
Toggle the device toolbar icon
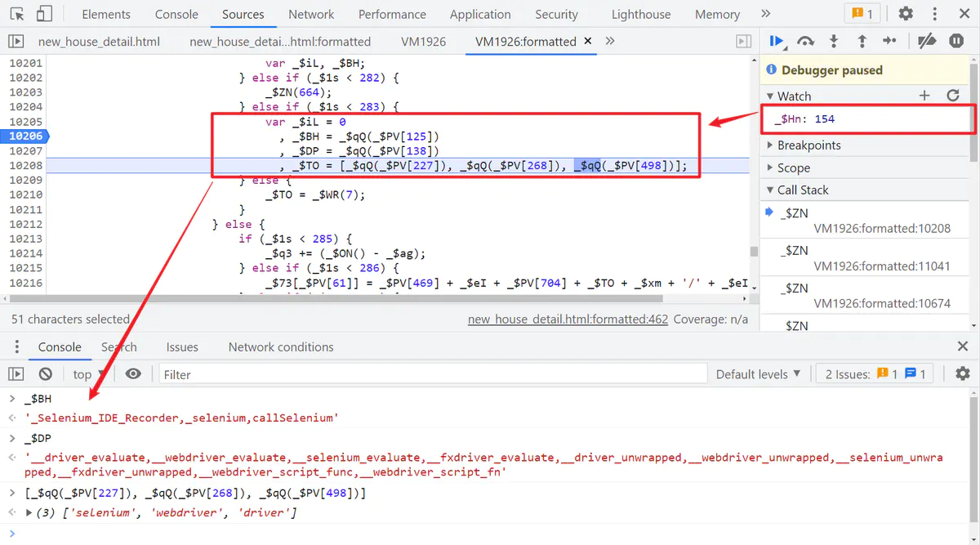click(x=44, y=14)
